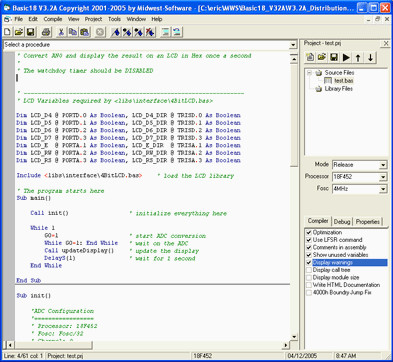
Task: Click the horizontal scrollbar right arrow
Action: [286, 345]
